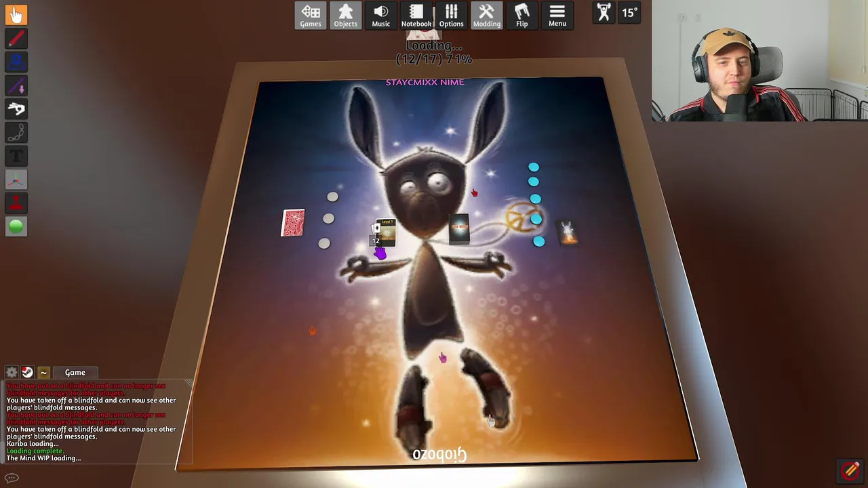Click the uppermost cyan token
This screenshot has height=488, width=868.
tap(534, 167)
